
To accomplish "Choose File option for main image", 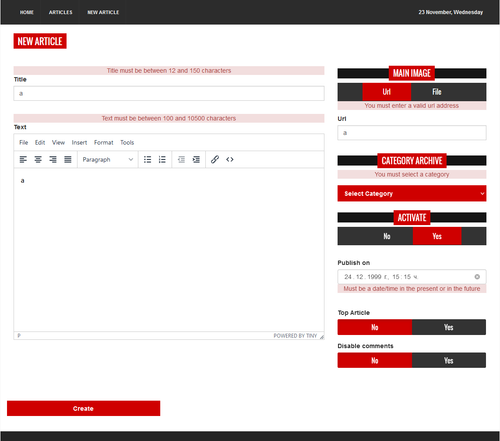I will (437, 92).
